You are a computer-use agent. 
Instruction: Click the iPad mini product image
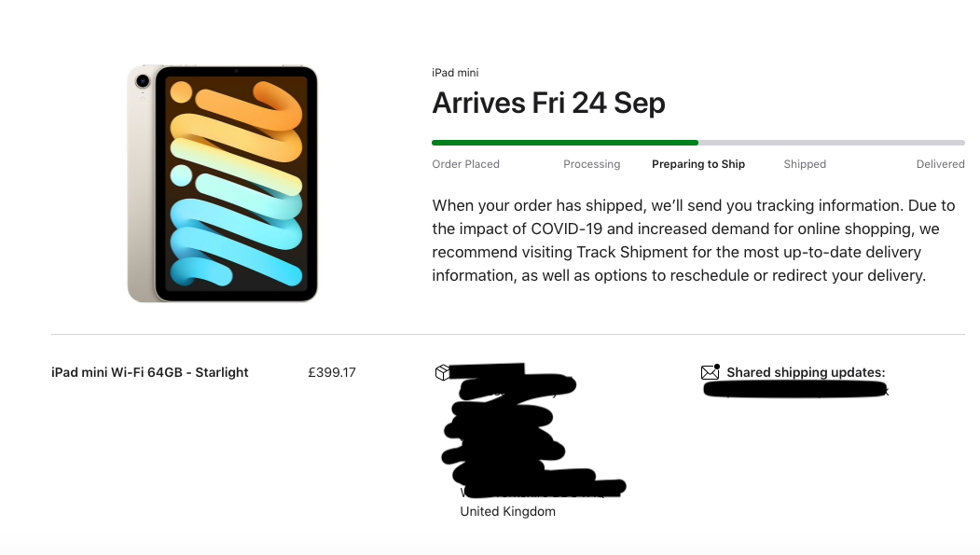coord(223,184)
